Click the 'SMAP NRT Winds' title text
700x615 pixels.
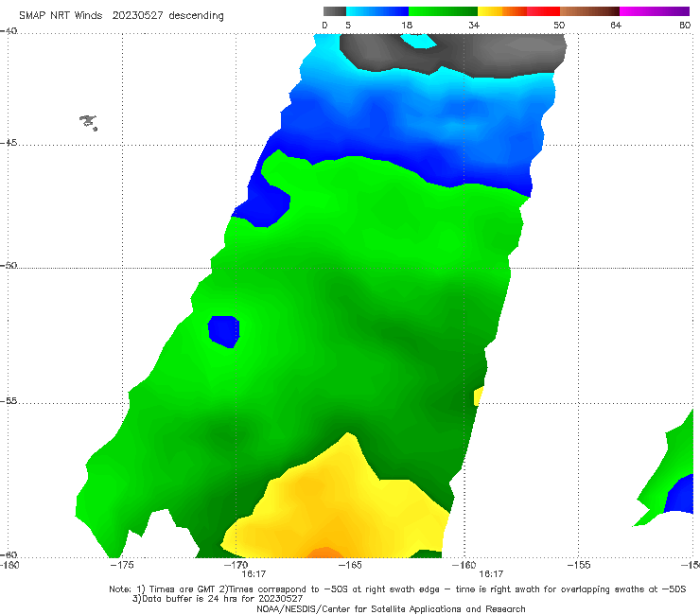point(61,16)
